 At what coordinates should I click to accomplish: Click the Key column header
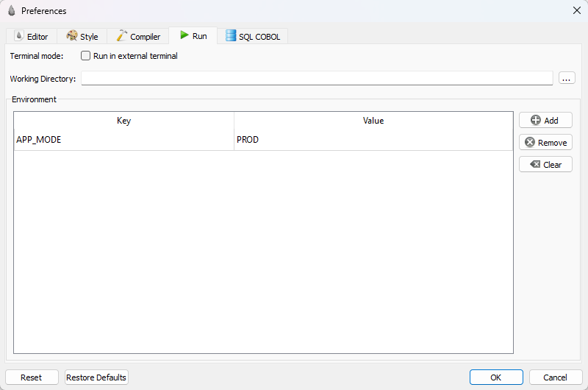tap(123, 121)
